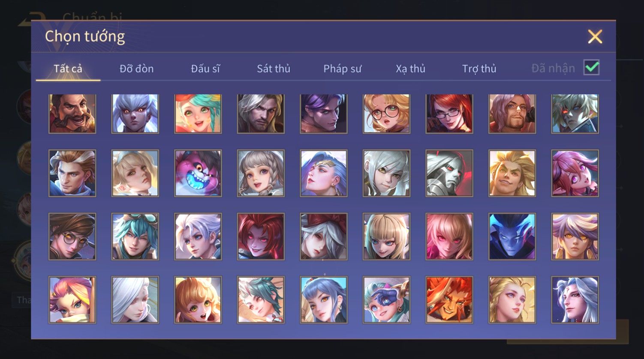
Task: View the Trợ thủ category
Action: pyautogui.click(x=479, y=69)
